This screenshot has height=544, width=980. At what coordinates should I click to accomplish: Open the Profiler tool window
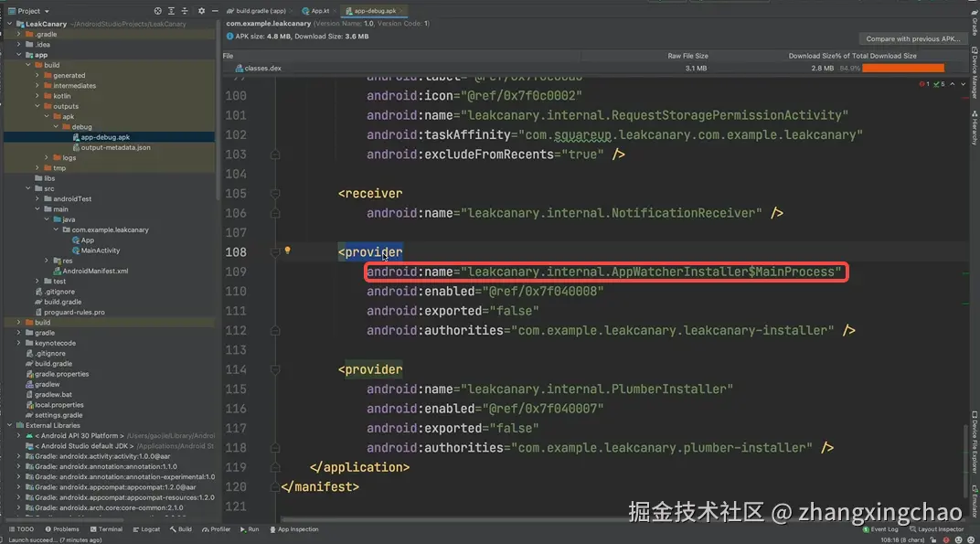[x=217, y=529]
